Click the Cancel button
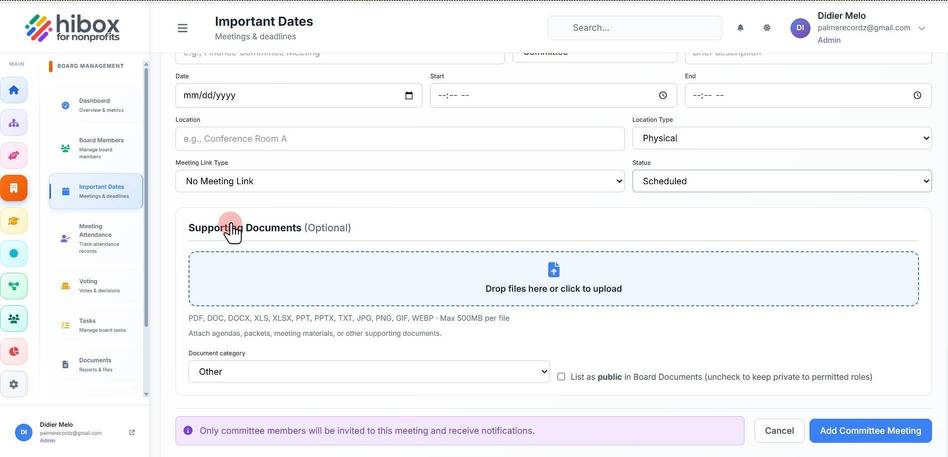Image resolution: width=948 pixels, height=457 pixels. [779, 431]
